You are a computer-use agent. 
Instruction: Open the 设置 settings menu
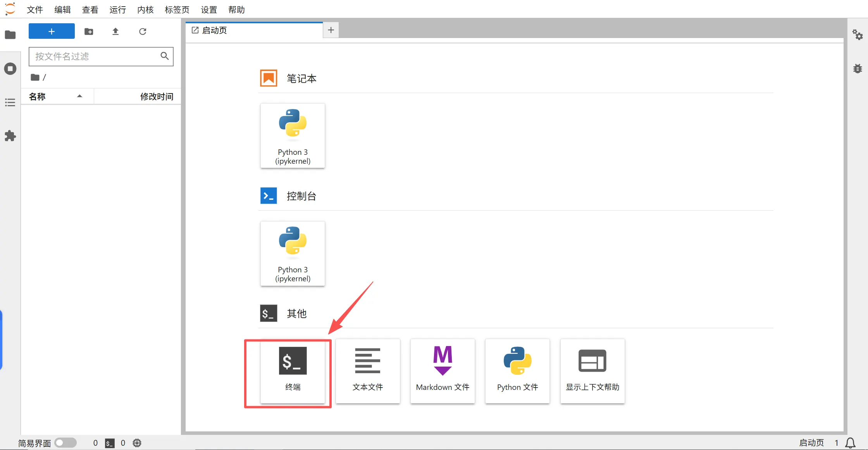(209, 10)
